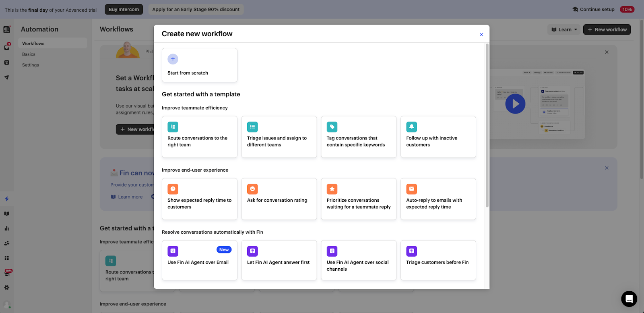
Task: Click the Auto-reply to emails envelope icon
Action: pos(411,189)
